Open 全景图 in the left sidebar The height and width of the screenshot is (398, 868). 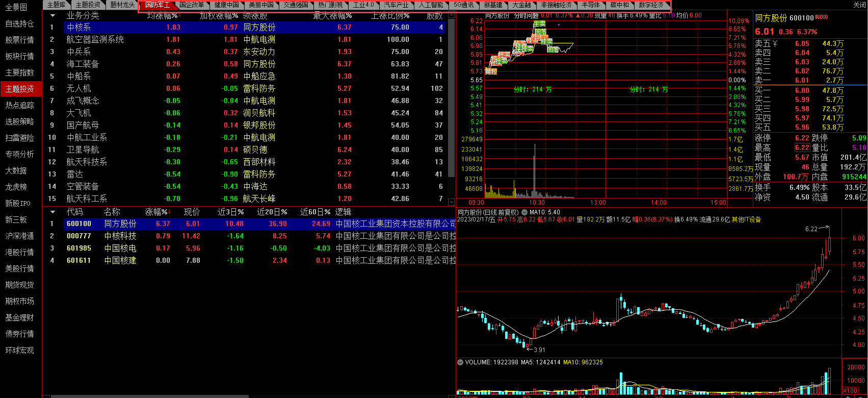click(16, 7)
